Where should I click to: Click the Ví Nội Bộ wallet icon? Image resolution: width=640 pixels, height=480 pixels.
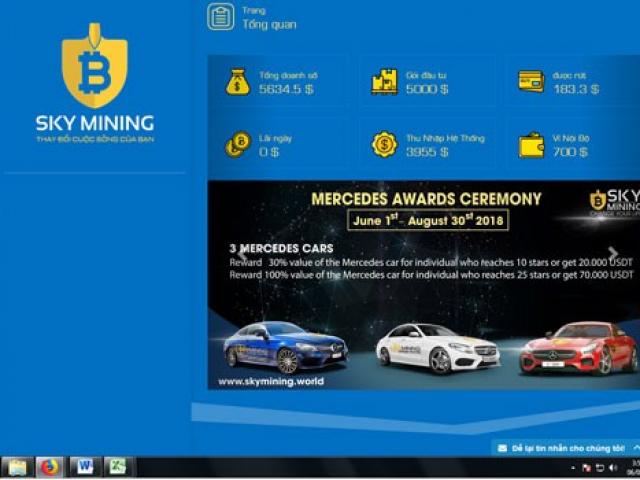click(x=531, y=145)
